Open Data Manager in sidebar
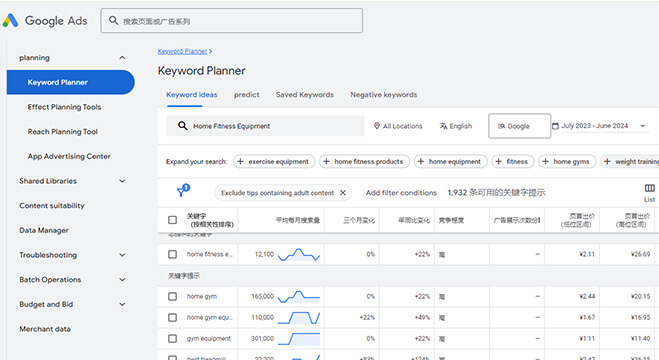Image resolution: width=659 pixels, height=360 pixels. pyautogui.click(x=44, y=230)
